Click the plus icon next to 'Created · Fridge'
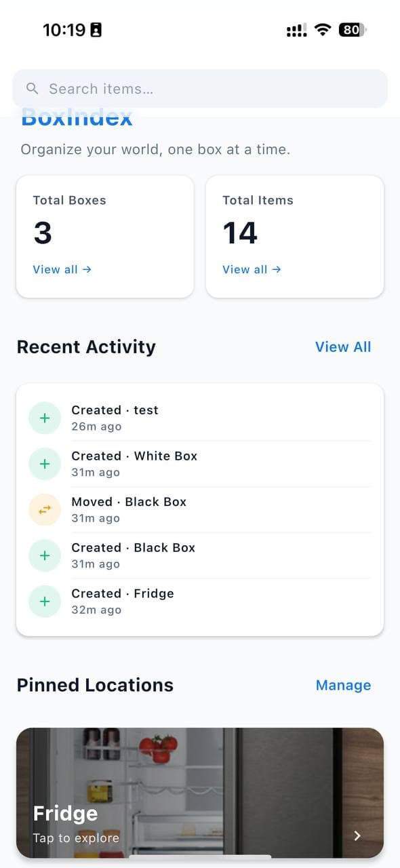 (45, 601)
